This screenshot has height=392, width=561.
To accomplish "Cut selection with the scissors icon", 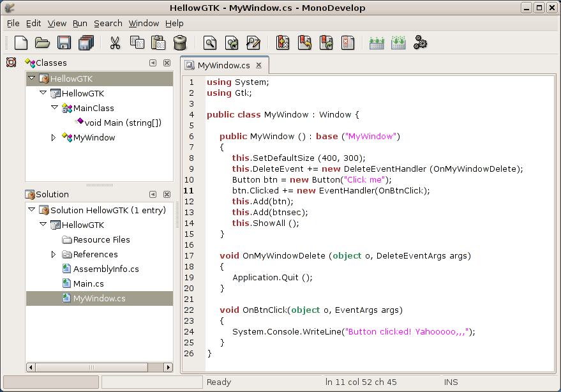I will click(x=115, y=43).
